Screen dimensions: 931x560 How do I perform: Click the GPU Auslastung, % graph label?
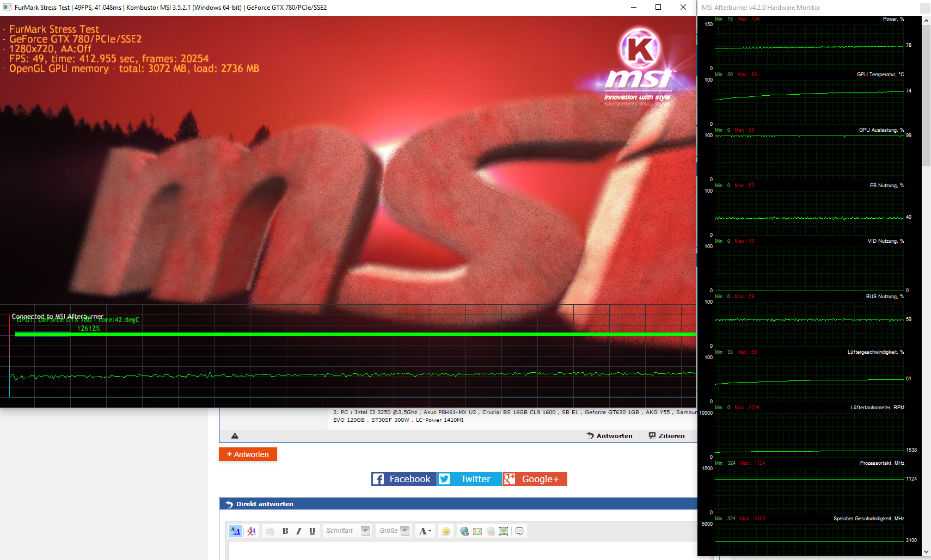(881, 130)
